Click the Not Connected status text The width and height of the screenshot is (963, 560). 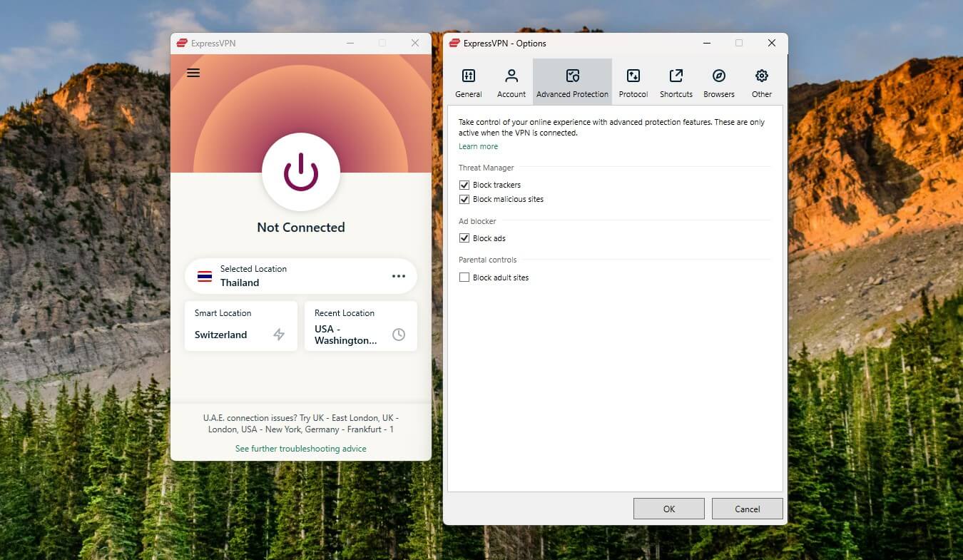[x=301, y=228]
